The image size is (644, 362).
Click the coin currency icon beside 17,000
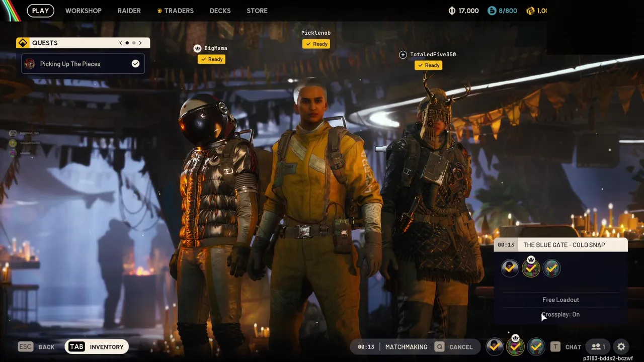click(x=452, y=11)
